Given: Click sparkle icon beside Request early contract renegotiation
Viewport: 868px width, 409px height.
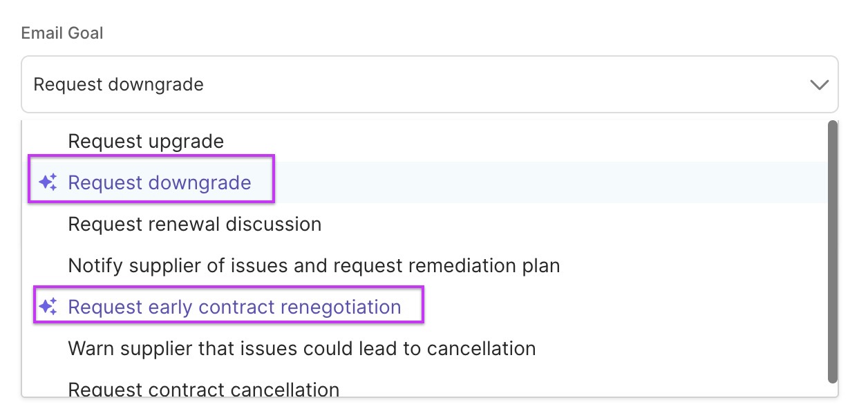Looking at the screenshot, I should (x=48, y=307).
